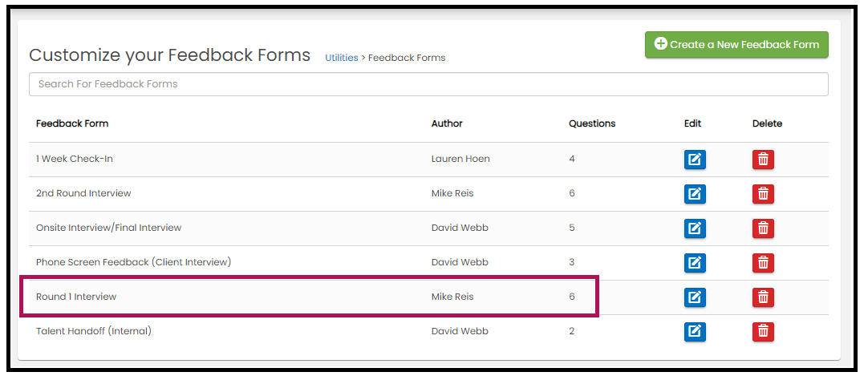Delete the Talent Handoff (Internal) form
Viewport: 868px width, 376px height.
(x=763, y=332)
